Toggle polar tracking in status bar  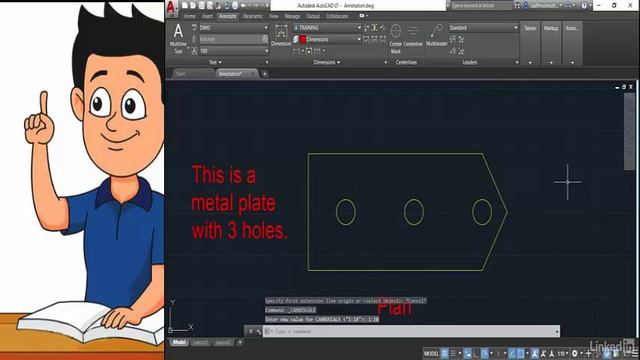click(484, 353)
